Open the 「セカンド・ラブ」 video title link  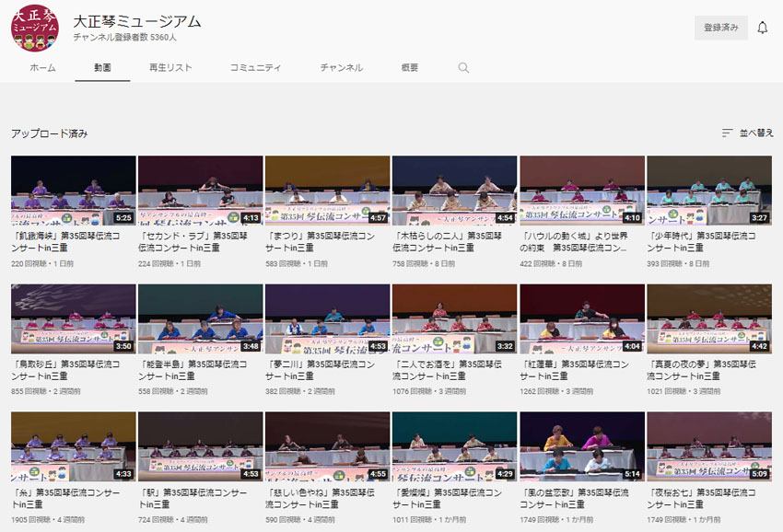click(x=194, y=241)
